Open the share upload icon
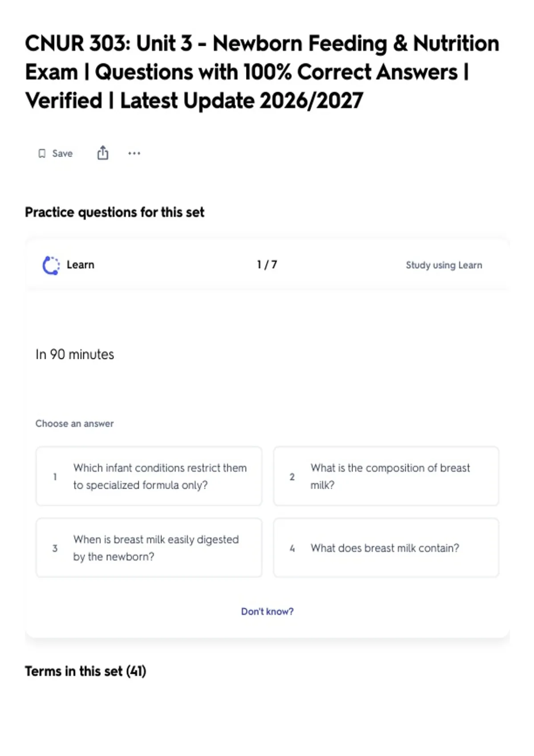This screenshot has height=756, width=534. [x=103, y=153]
